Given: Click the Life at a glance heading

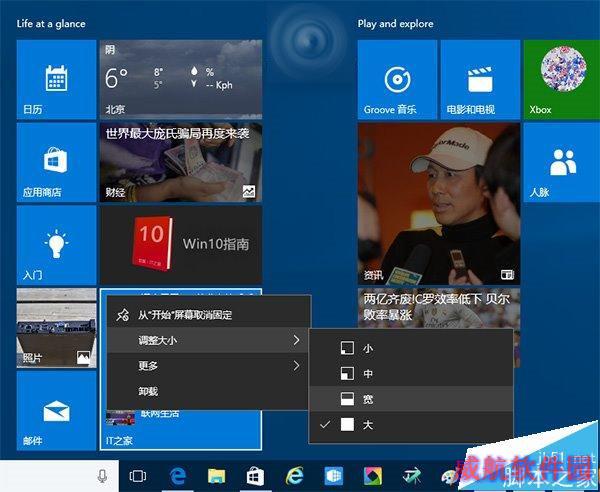Looking at the screenshot, I should 51,24.
